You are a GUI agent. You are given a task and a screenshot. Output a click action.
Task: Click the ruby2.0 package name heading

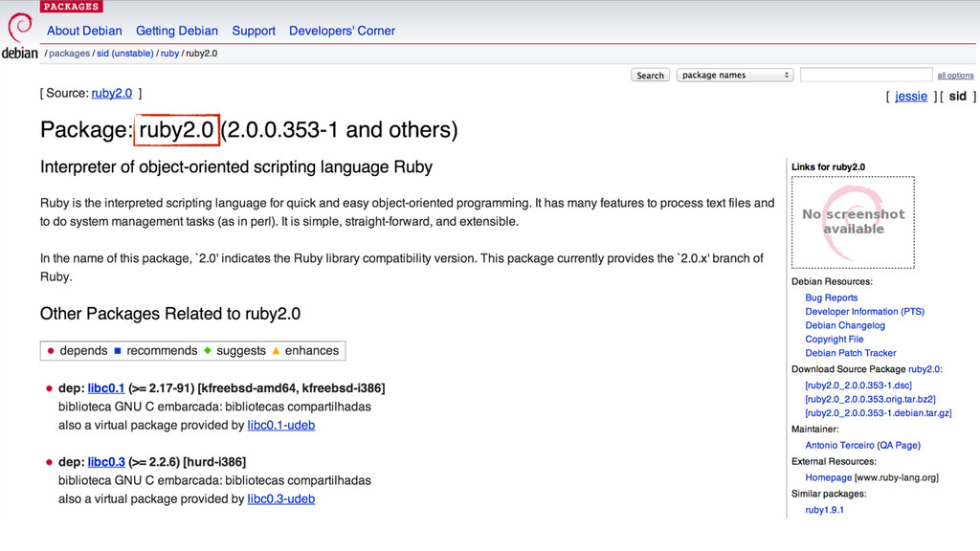(x=176, y=130)
